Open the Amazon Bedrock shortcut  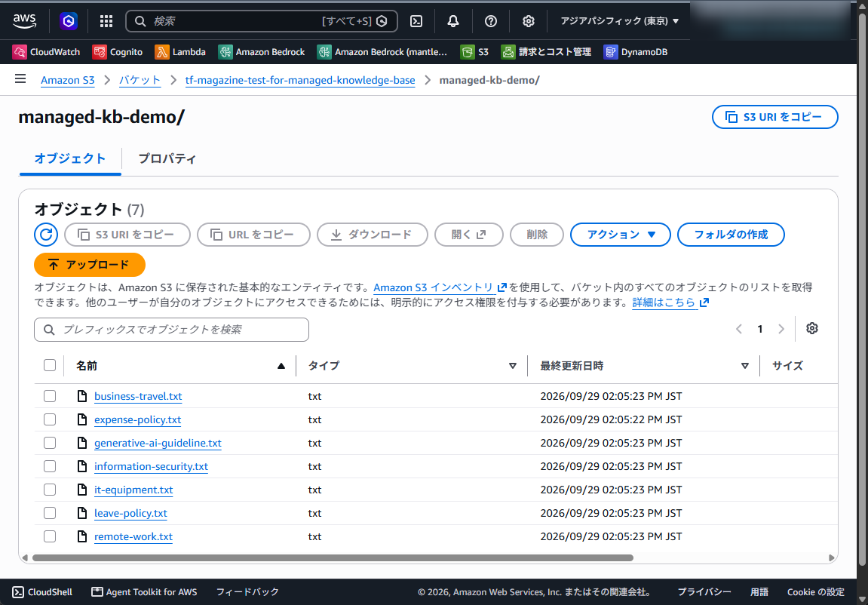(x=262, y=52)
